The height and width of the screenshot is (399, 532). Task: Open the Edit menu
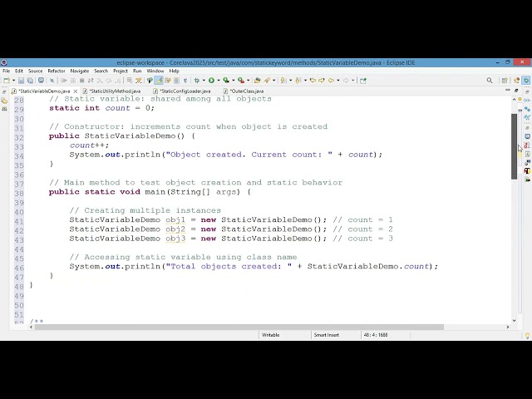[x=19, y=71]
